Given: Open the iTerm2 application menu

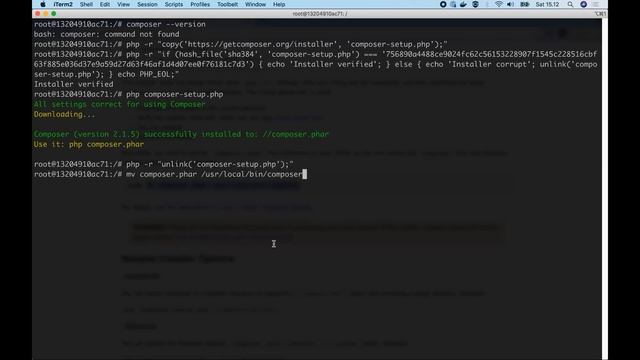Looking at the screenshot, I should (63, 4).
